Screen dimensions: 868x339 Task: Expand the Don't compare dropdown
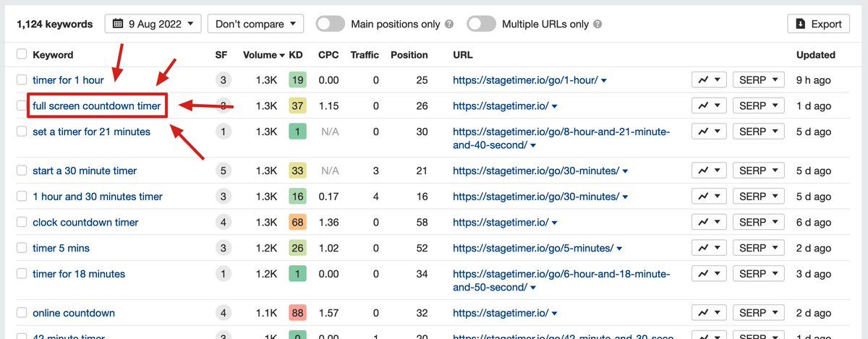[255, 24]
